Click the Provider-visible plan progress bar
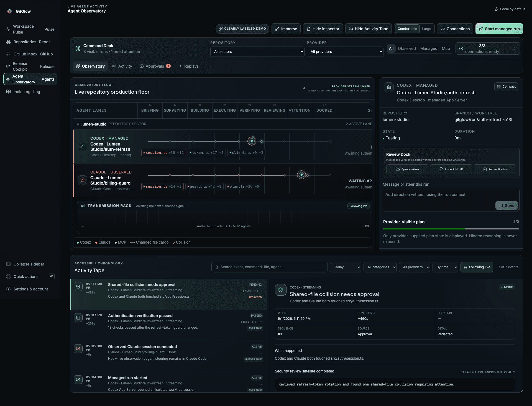This screenshot has height=406, width=532. 451,229
